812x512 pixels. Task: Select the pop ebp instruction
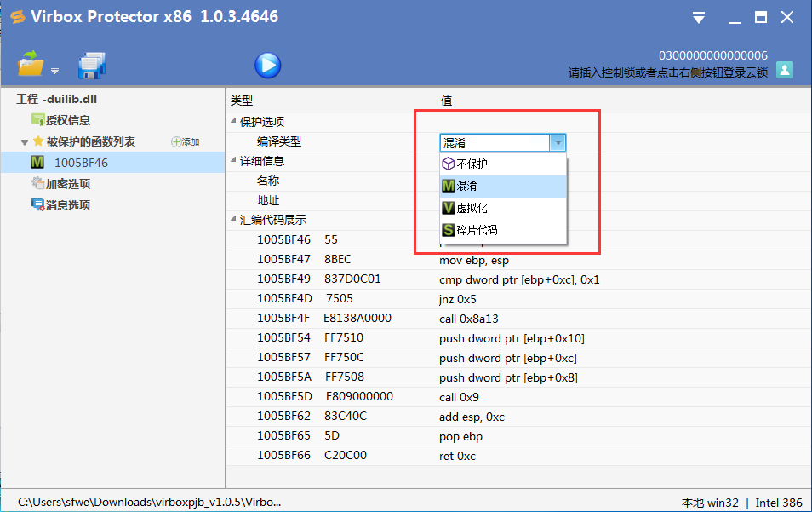[x=460, y=437]
